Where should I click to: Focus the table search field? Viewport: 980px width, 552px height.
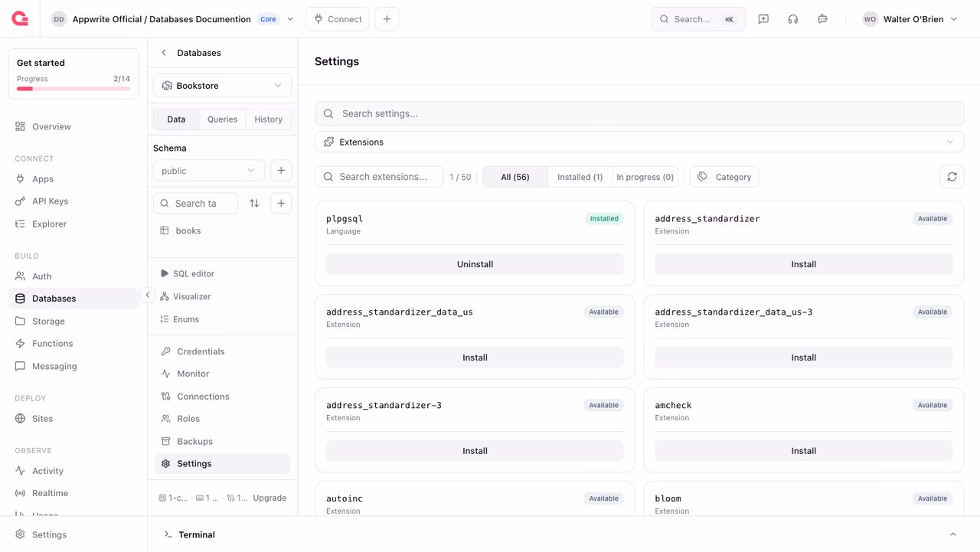pyautogui.click(x=195, y=204)
